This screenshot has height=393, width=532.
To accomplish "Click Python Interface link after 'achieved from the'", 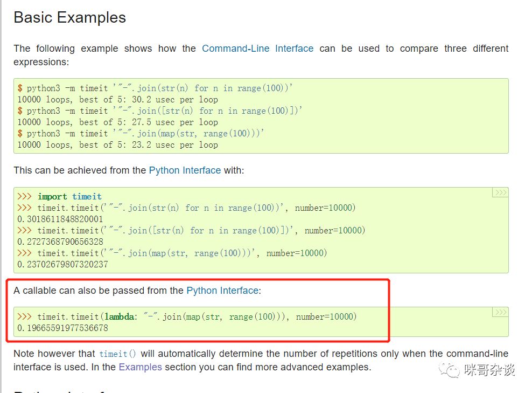I will (x=185, y=170).
